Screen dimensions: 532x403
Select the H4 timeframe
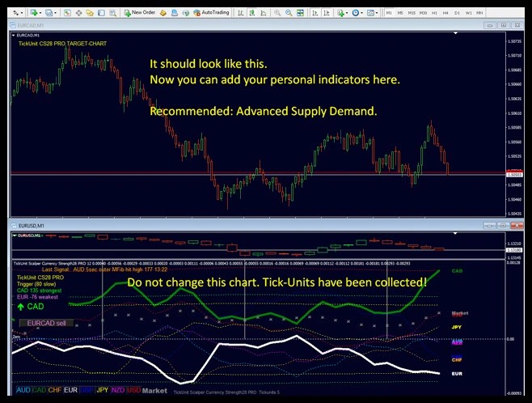pos(445,13)
